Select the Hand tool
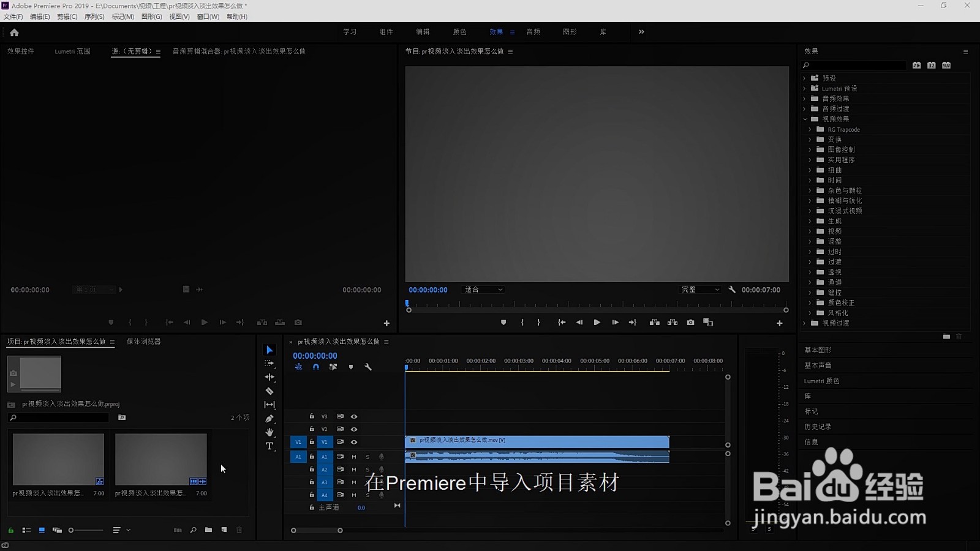This screenshot has width=980, height=551. pyautogui.click(x=269, y=432)
